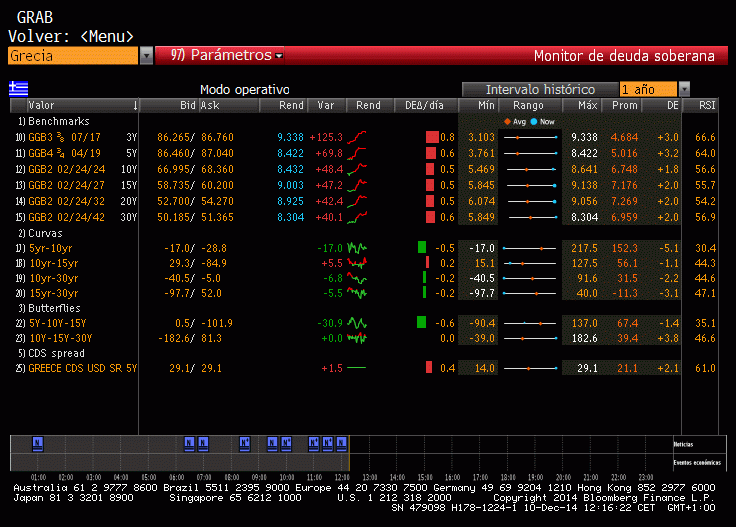
Task: Click the DEΔ/día column header
Action: coord(424,106)
